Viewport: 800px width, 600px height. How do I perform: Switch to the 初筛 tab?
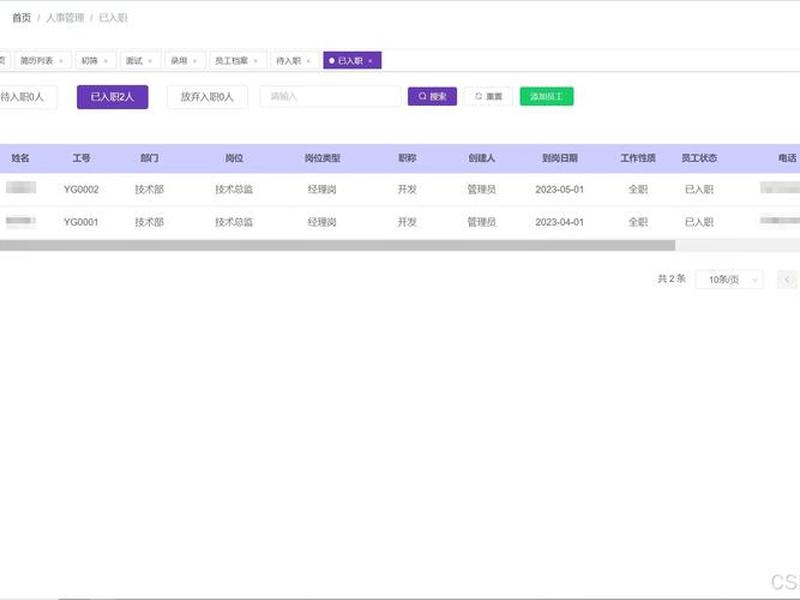coord(95,61)
